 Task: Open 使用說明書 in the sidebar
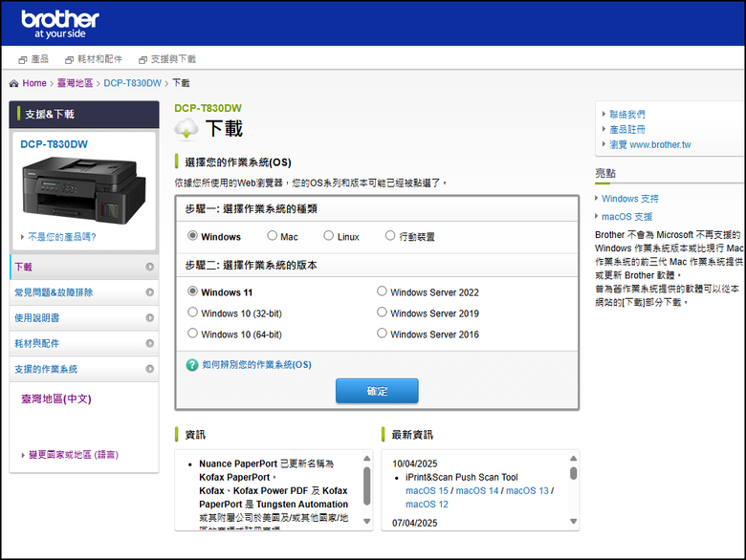click(84, 317)
